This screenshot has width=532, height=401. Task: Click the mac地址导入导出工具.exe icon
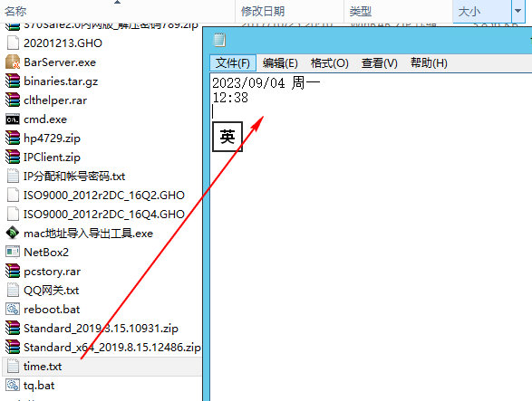(x=13, y=234)
